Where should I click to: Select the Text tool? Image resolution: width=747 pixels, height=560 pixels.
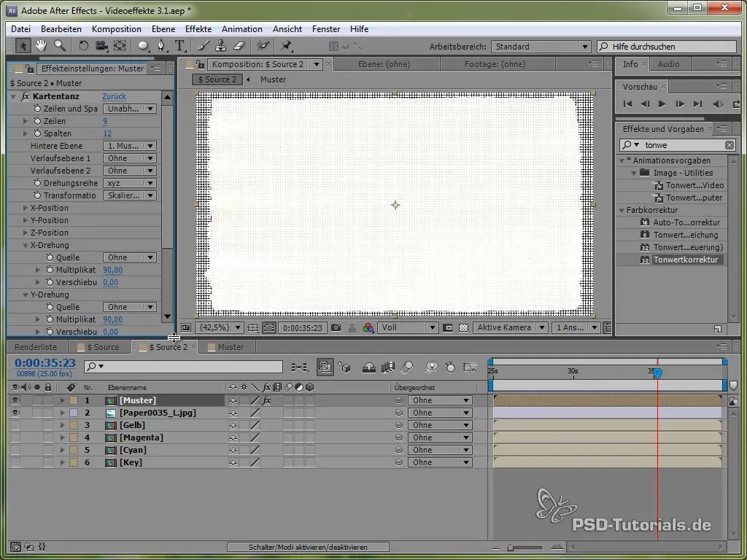point(179,46)
